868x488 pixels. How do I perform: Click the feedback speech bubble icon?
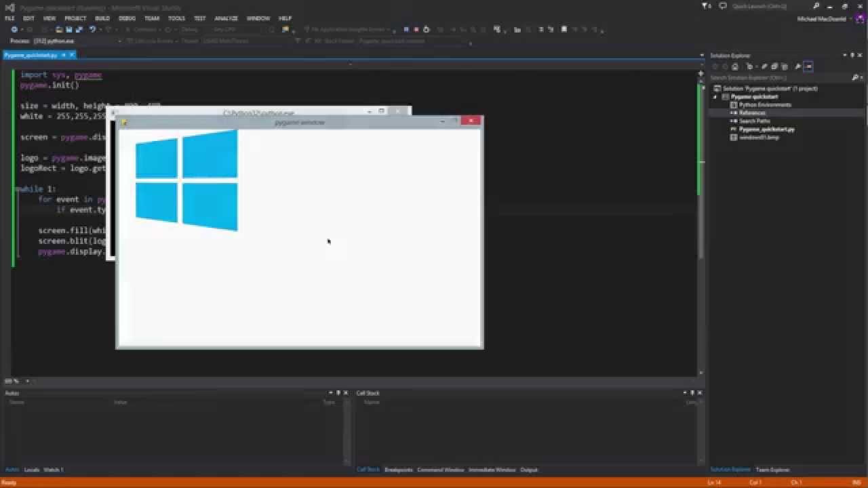coord(723,6)
